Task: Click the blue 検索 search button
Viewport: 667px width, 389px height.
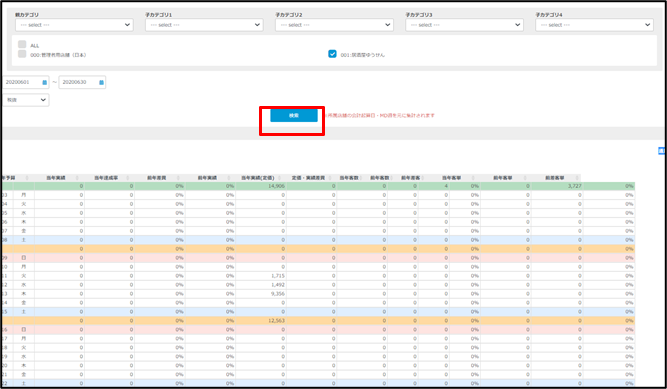Action: coord(294,115)
